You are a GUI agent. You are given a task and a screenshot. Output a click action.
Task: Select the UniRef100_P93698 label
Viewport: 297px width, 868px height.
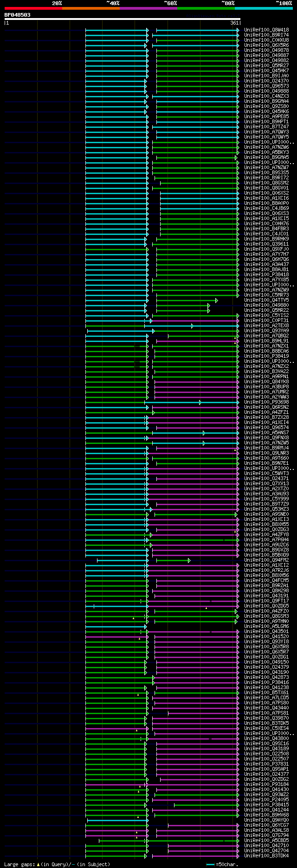266,402
